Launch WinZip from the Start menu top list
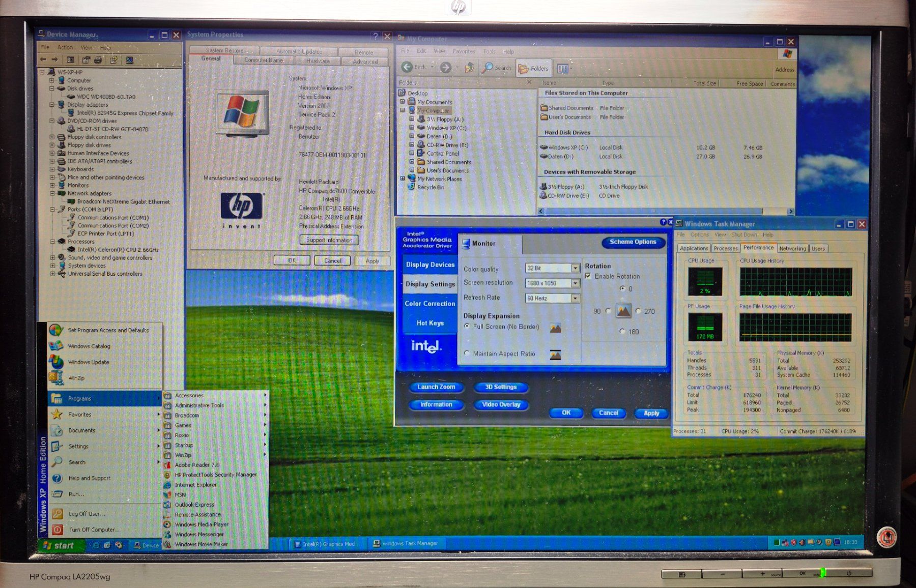 click(x=76, y=378)
